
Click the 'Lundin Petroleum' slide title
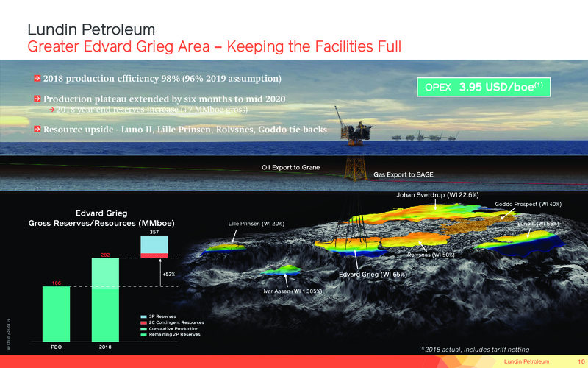[91, 29]
